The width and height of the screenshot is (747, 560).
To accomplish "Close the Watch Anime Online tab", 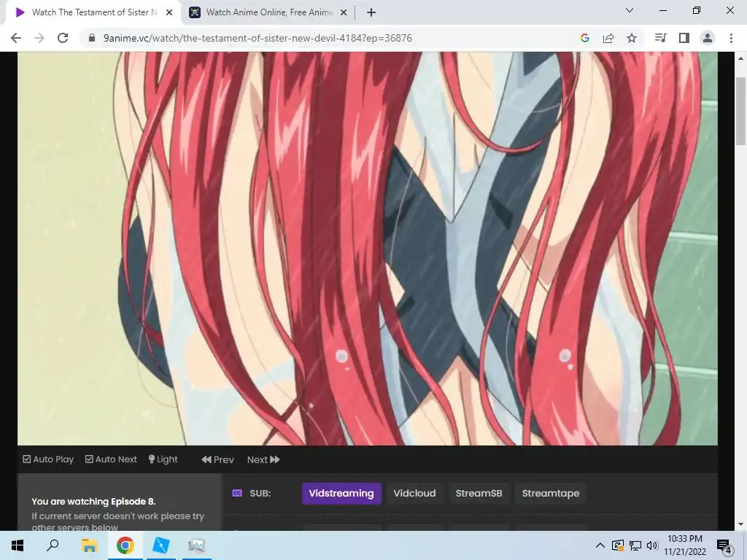I will point(344,12).
